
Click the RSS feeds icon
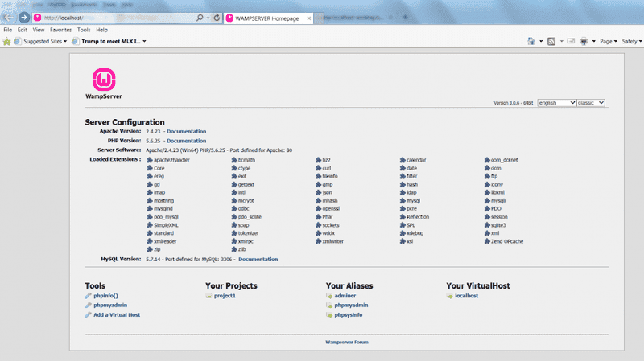(551, 40)
